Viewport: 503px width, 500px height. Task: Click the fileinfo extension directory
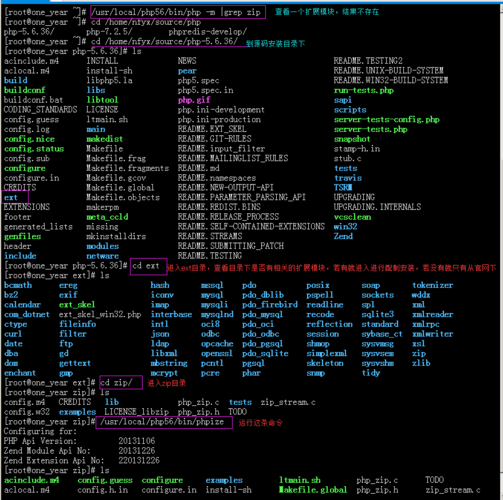(x=77, y=324)
